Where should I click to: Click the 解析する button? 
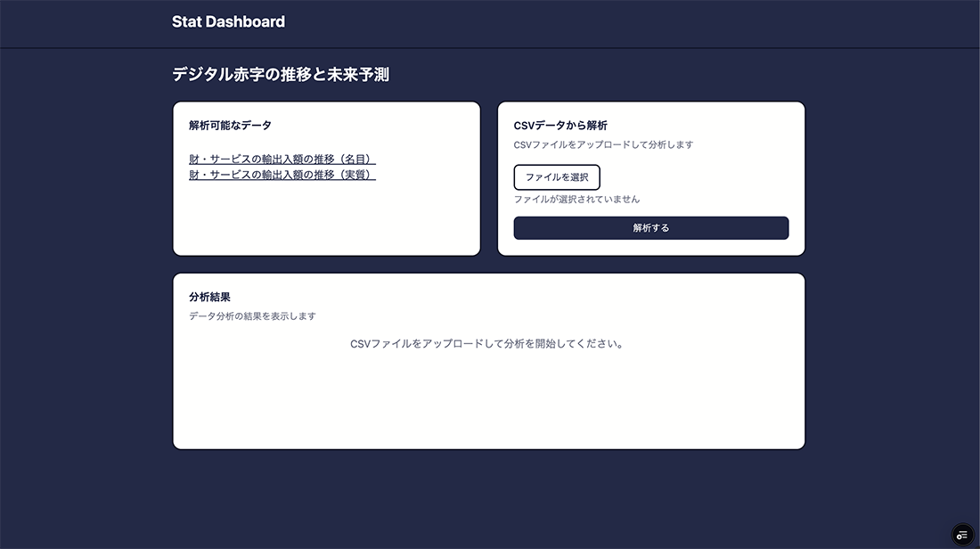(x=650, y=228)
